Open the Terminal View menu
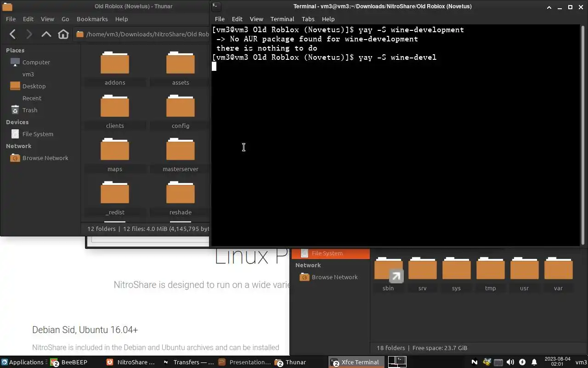Image resolution: width=588 pixels, height=368 pixels. (256, 19)
